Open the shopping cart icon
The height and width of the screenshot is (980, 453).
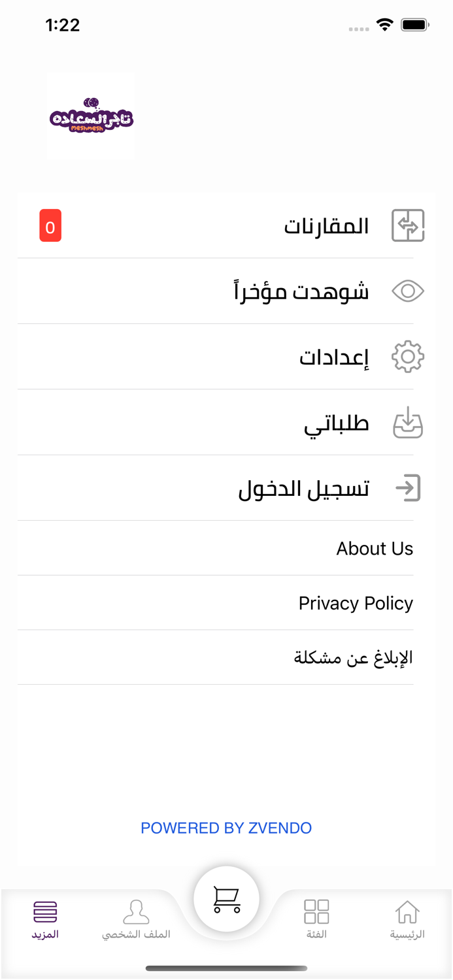click(x=226, y=898)
